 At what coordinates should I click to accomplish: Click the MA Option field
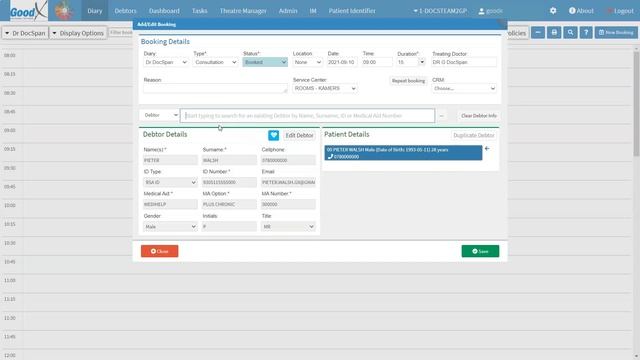click(x=229, y=204)
